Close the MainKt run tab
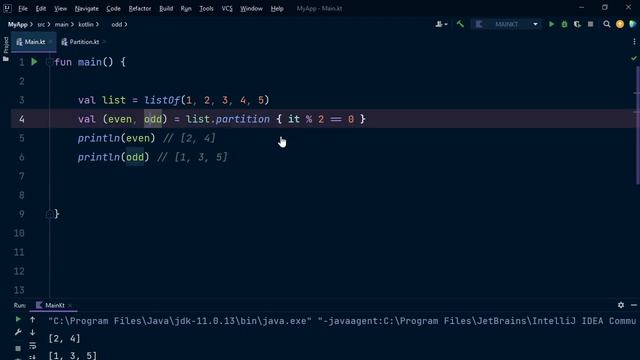Viewport: 640px width, 360px height. [70, 305]
